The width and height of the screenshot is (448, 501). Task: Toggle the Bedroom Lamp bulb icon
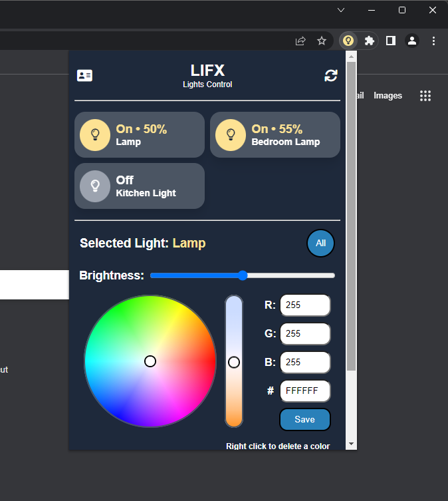[231, 134]
